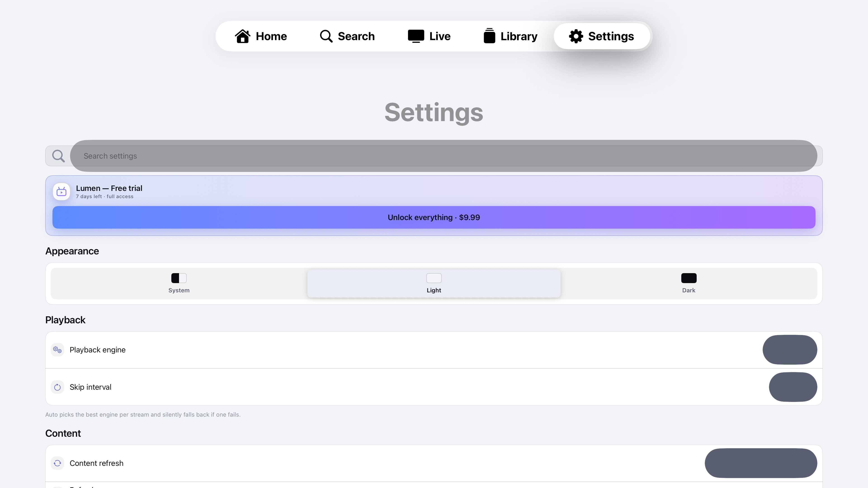
Task: Open the Content refresh value selector
Action: click(x=761, y=463)
